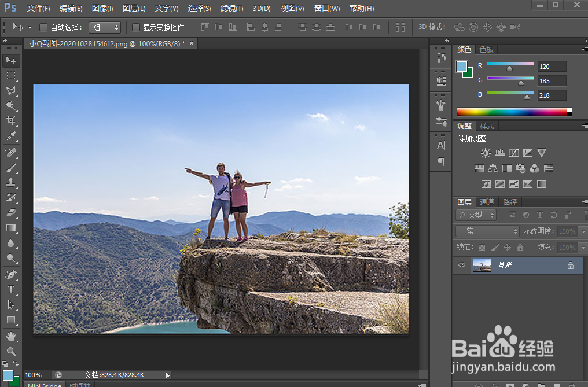
Task: Click the zoom percentage field
Action: tap(38, 375)
